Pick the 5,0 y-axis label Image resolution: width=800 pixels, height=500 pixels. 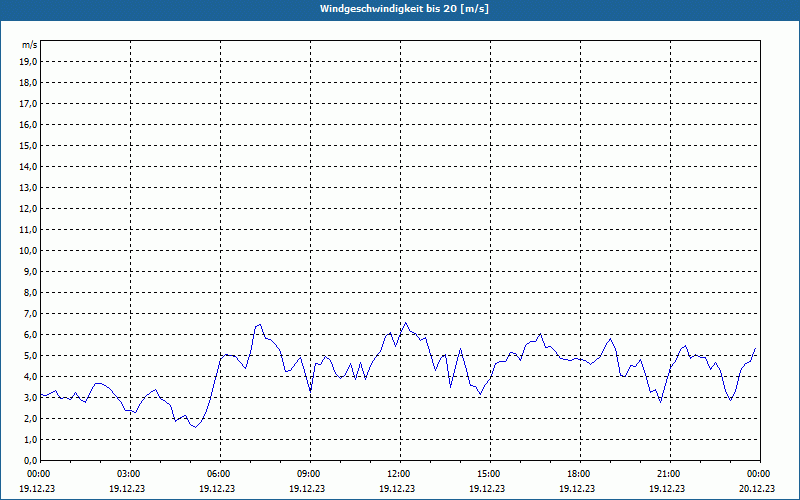tap(30, 356)
